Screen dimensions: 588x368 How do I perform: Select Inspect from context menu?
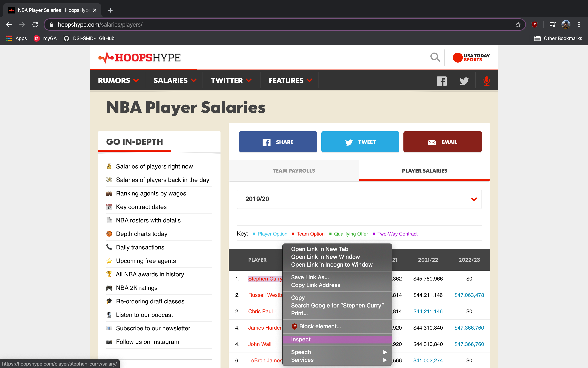pyautogui.click(x=337, y=340)
